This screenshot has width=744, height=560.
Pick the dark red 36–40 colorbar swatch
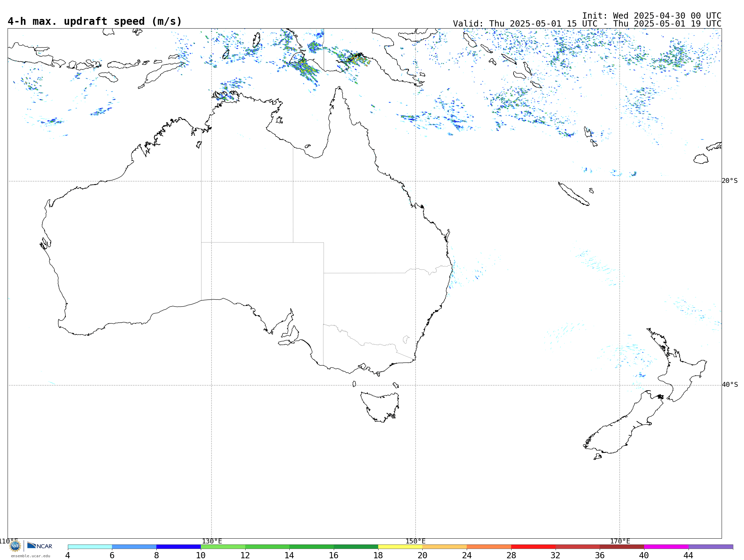point(622,547)
